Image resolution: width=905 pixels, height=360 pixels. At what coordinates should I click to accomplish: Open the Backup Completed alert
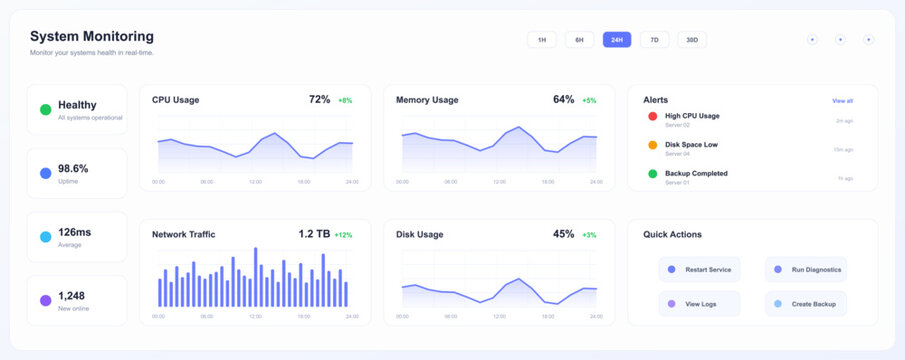pyautogui.click(x=750, y=177)
